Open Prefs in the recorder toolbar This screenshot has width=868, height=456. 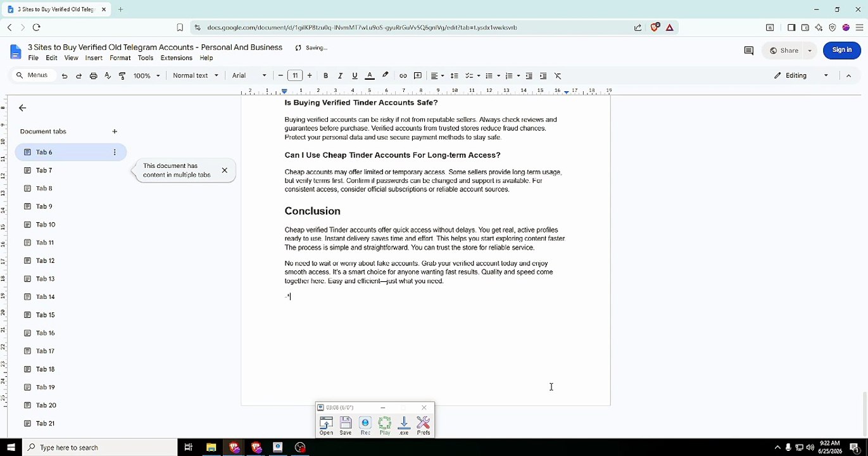click(424, 426)
